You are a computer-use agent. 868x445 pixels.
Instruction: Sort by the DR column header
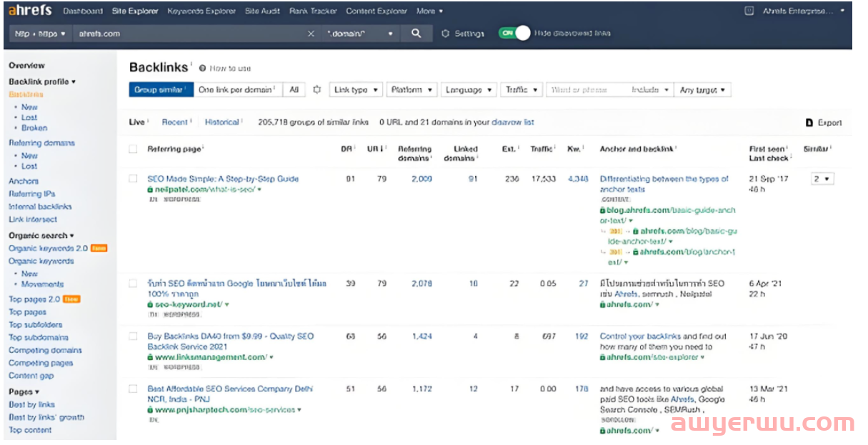(x=346, y=149)
